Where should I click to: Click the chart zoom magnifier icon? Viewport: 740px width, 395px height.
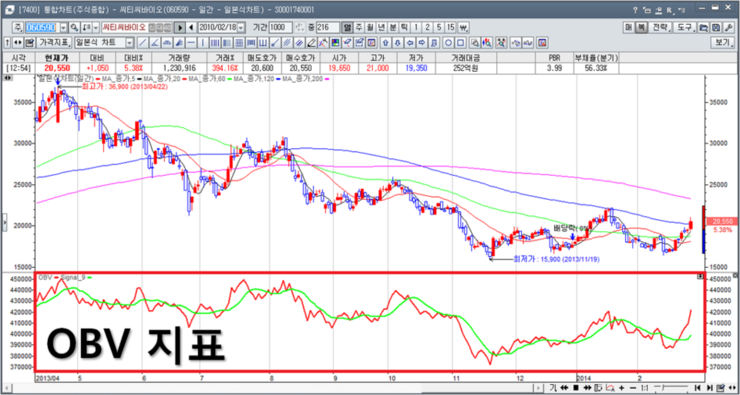click(x=474, y=43)
